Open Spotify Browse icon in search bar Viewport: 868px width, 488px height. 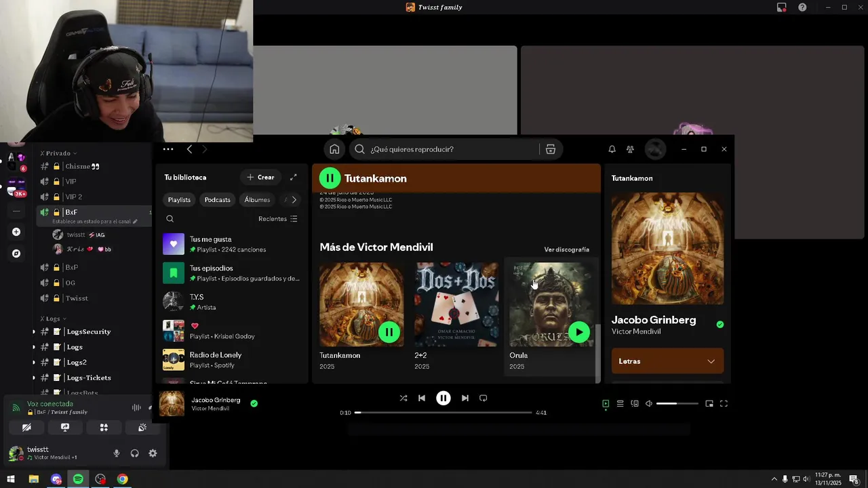551,149
